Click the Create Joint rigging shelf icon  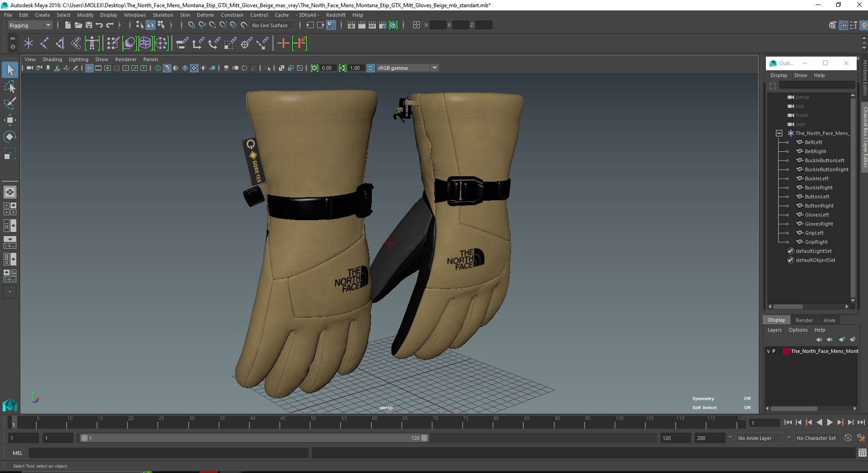pos(44,43)
